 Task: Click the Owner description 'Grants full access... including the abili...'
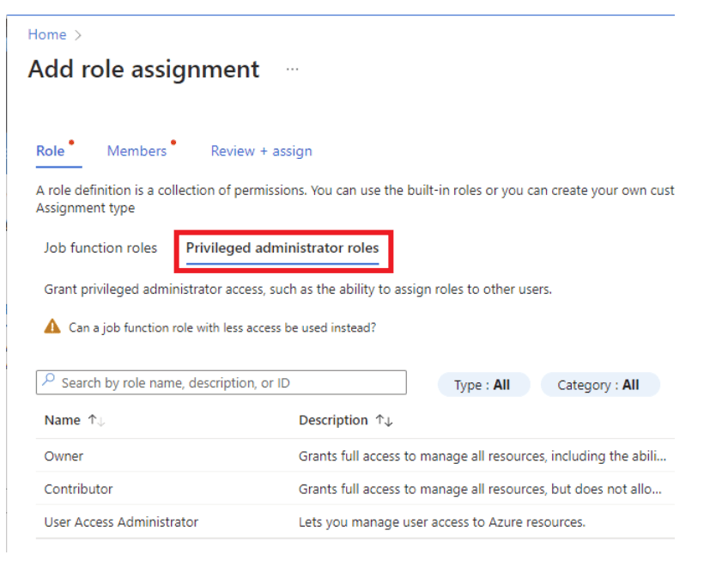[x=482, y=456]
